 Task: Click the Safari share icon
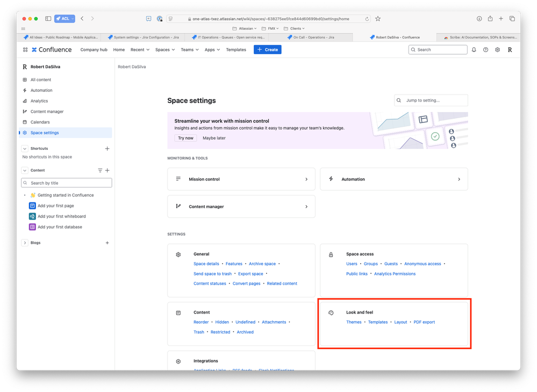pos(490,18)
